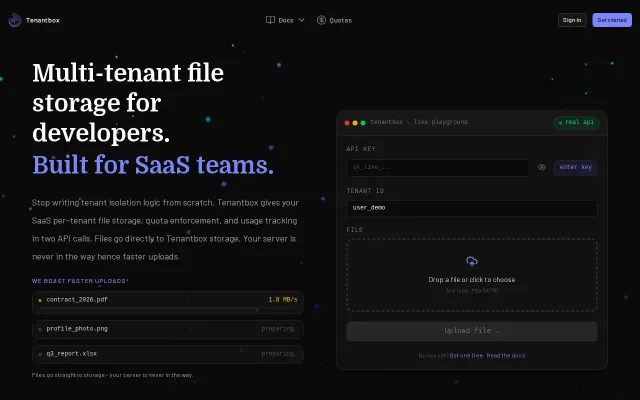Viewport: 640px width, 400px height.
Task: Expand the Docs dropdown chevron
Action: (302, 20)
